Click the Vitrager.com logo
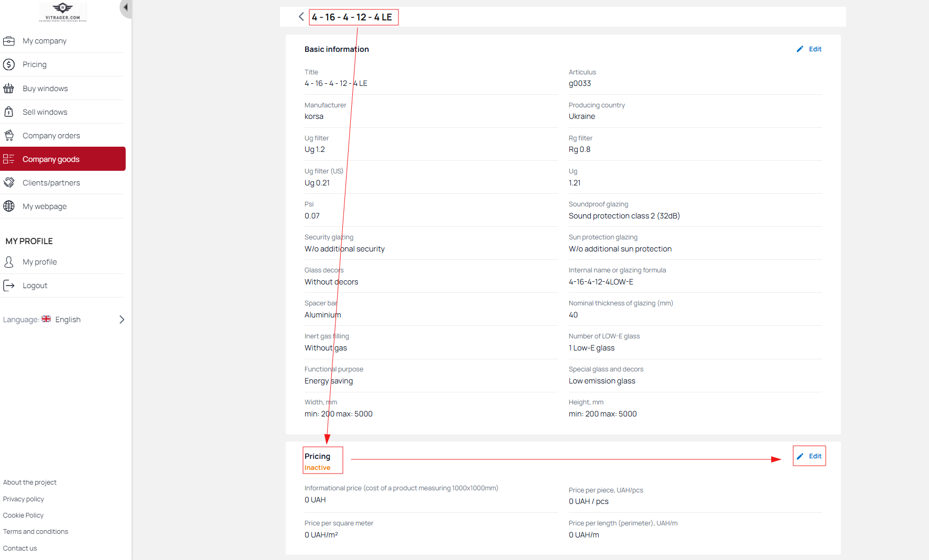Image resolution: width=929 pixels, height=560 pixels. pyautogui.click(x=63, y=12)
